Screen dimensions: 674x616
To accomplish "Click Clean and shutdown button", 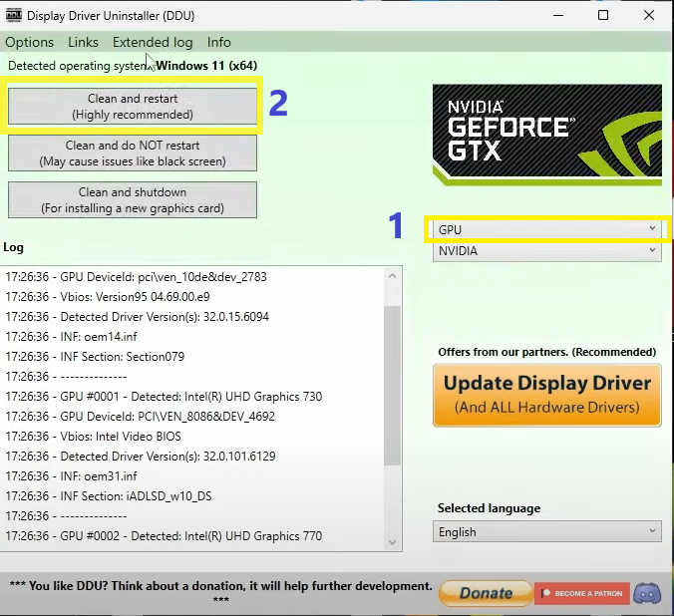I will tap(133, 200).
